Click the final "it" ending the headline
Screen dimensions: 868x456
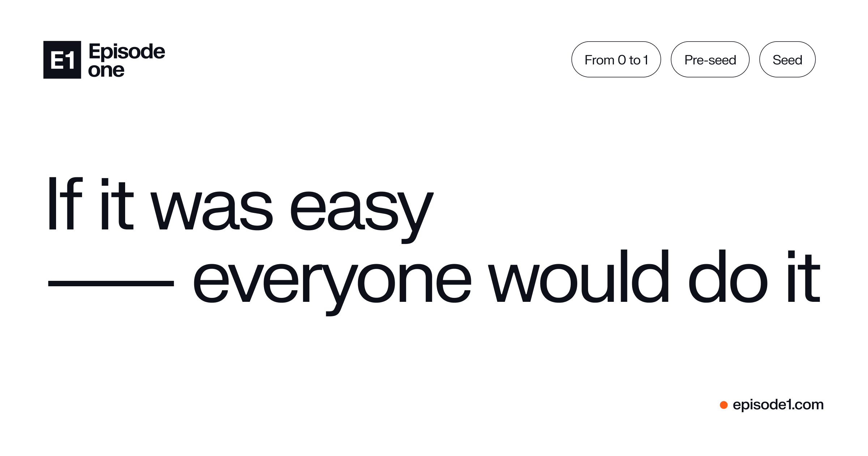(x=804, y=276)
